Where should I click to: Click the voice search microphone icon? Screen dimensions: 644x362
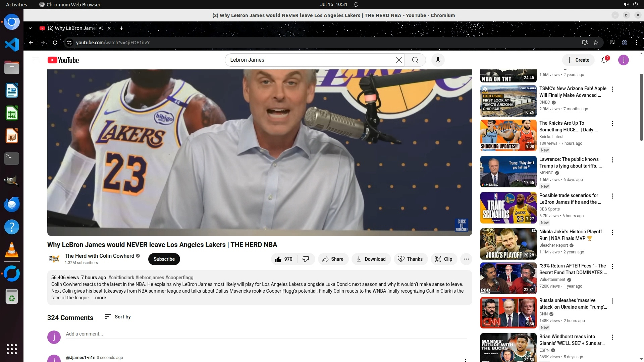tap(438, 60)
